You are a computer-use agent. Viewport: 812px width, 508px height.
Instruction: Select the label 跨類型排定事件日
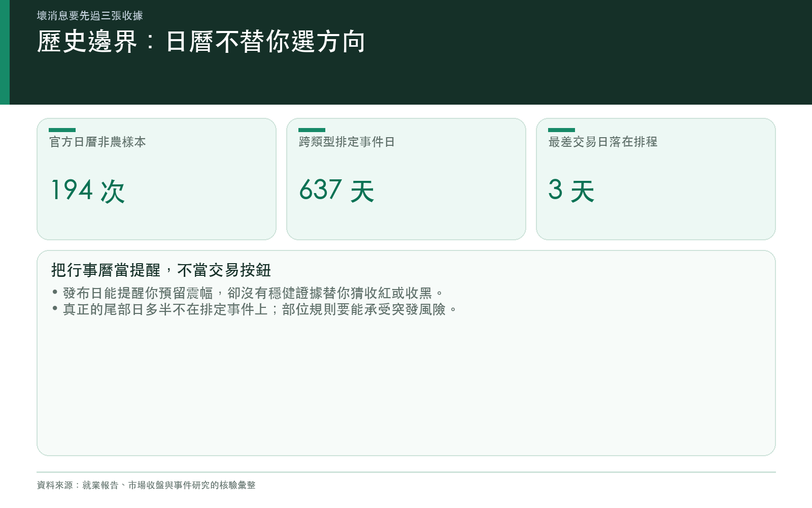(x=347, y=142)
